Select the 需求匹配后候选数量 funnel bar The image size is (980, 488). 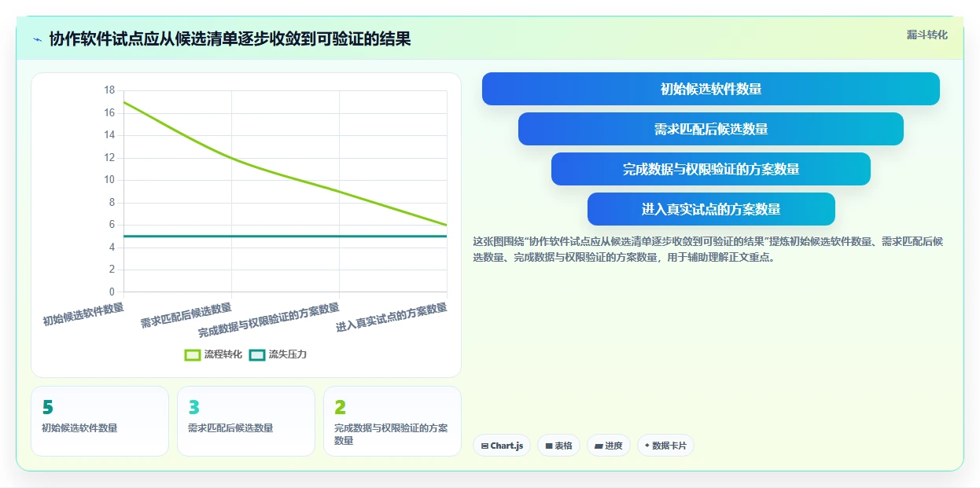coord(711,129)
